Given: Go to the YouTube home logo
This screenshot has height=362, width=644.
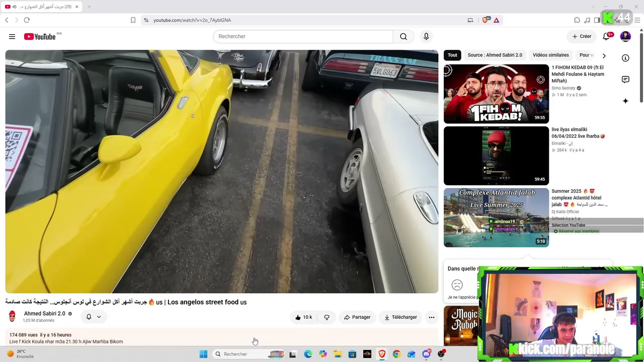Looking at the screenshot, I should click(40, 37).
